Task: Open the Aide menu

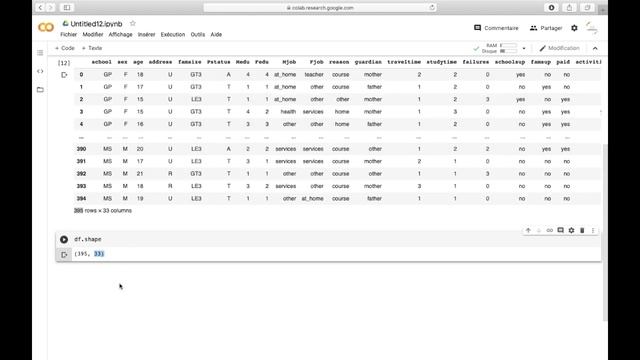Action: point(216,35)
